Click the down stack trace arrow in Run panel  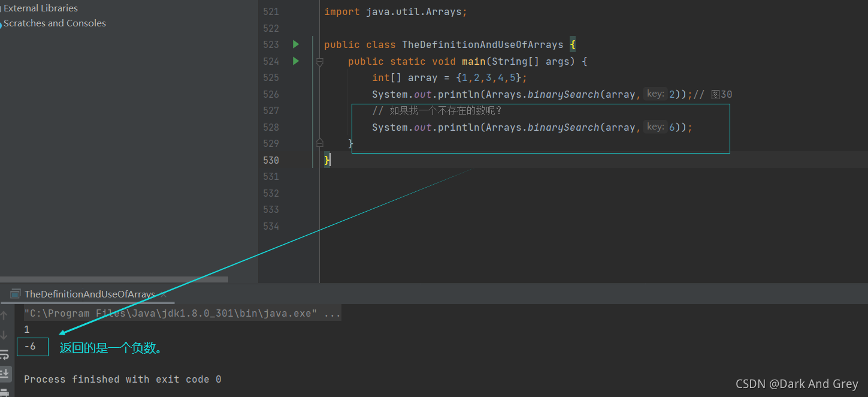pyautogui.click(x=4, y=335)
